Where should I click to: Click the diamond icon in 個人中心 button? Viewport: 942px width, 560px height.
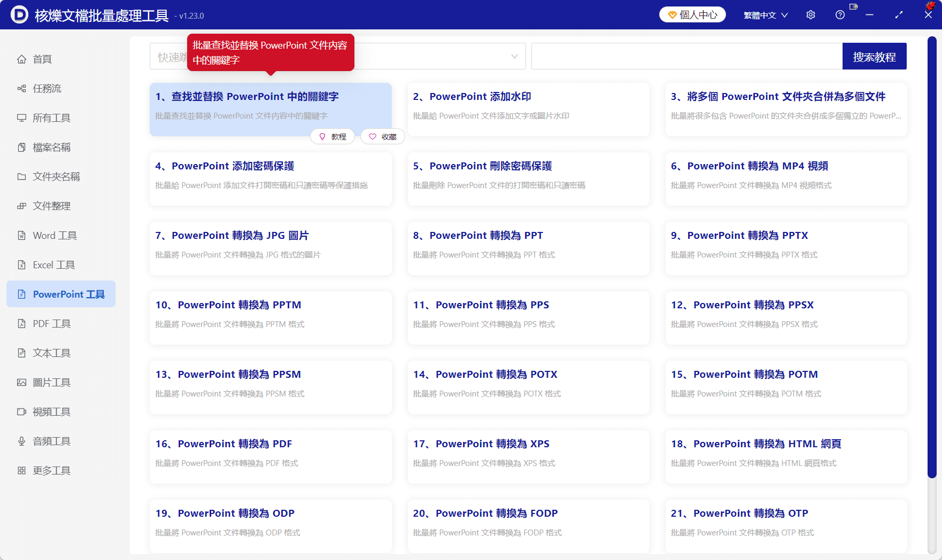tap(672, 15)
